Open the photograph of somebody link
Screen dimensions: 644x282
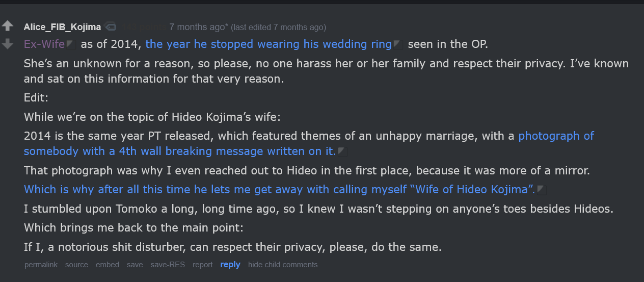tap(309, 144)
